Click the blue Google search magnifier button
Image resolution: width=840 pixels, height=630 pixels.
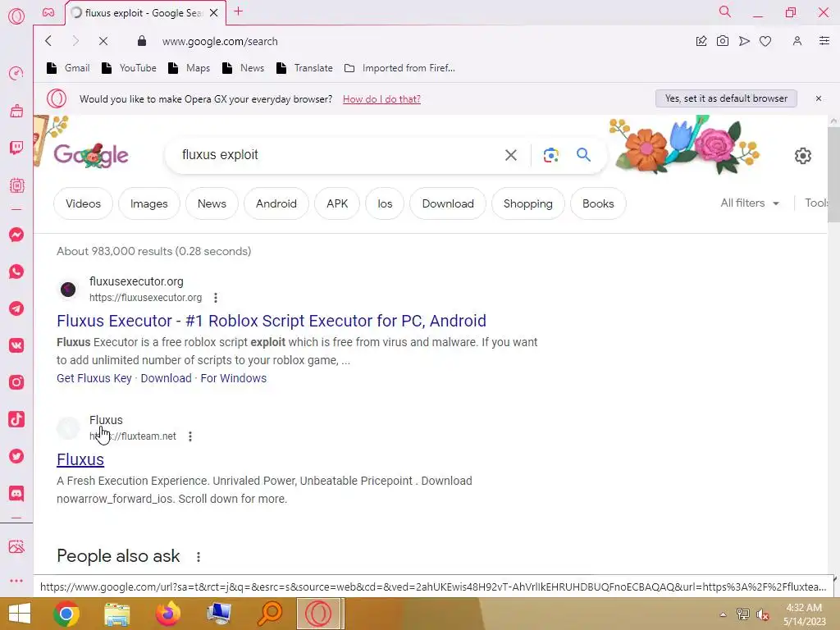[583, 155]
